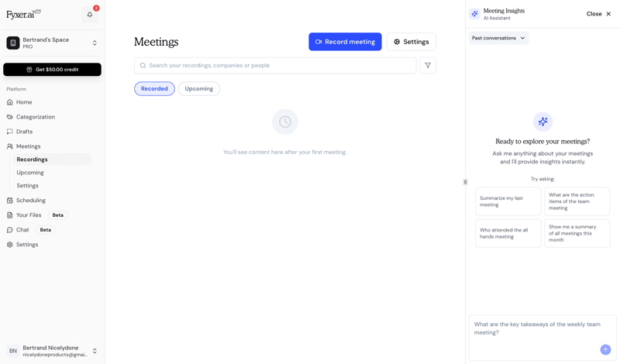Open the Settings button beside Record meeting

[412, 42]
